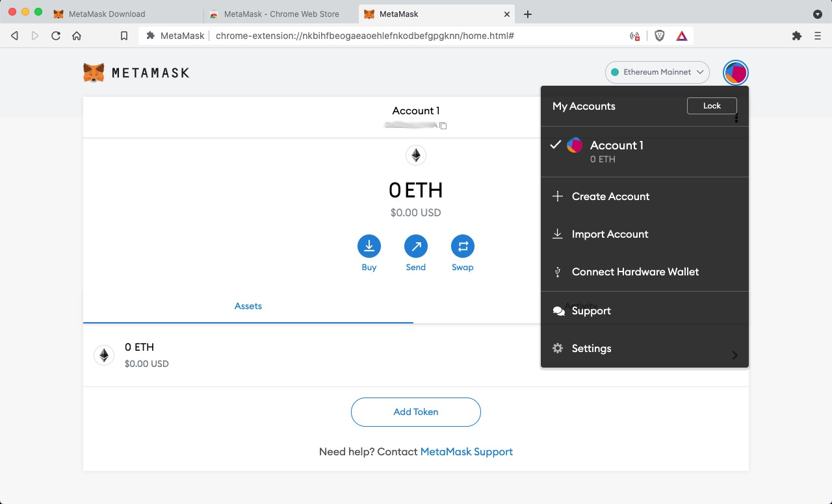Open the MetaMask Support link
This screenshot has width=832, height=504.
(467, 451)
